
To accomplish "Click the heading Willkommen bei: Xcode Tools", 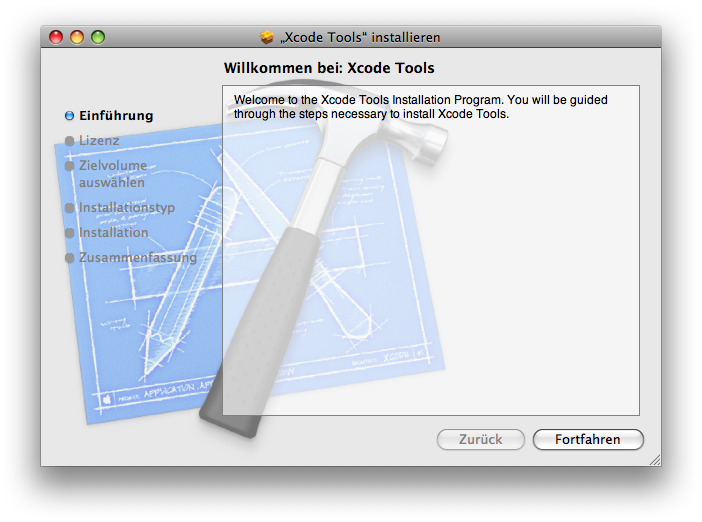I will pos(329,68).
